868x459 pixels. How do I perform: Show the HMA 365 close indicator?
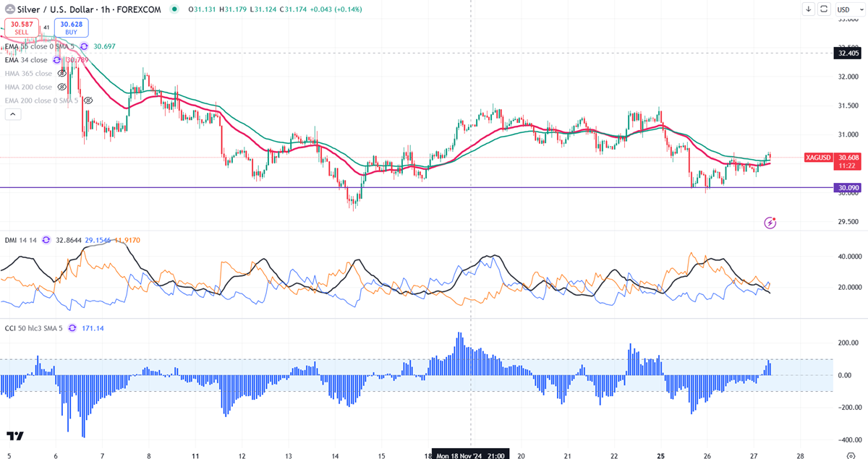coord(61,74)
